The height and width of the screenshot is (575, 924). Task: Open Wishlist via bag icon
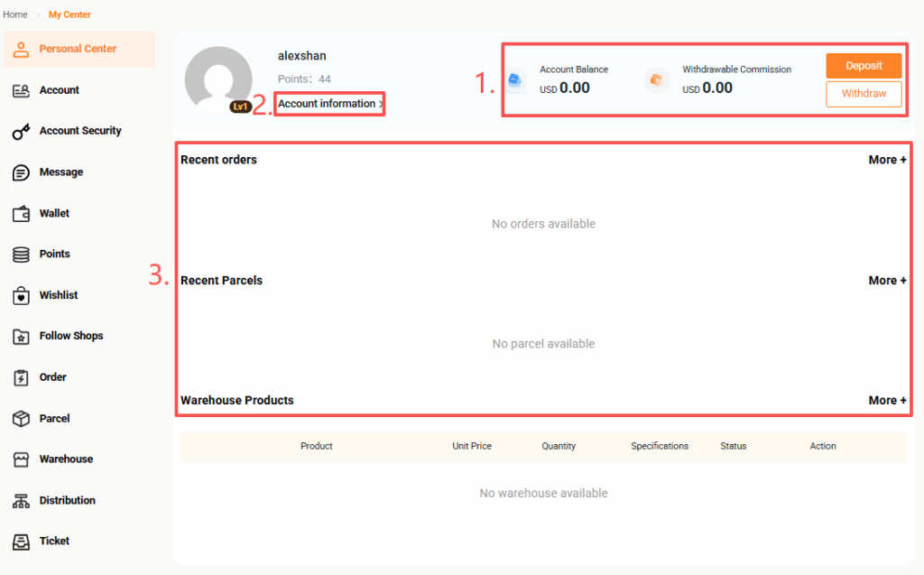click(22, 296)
